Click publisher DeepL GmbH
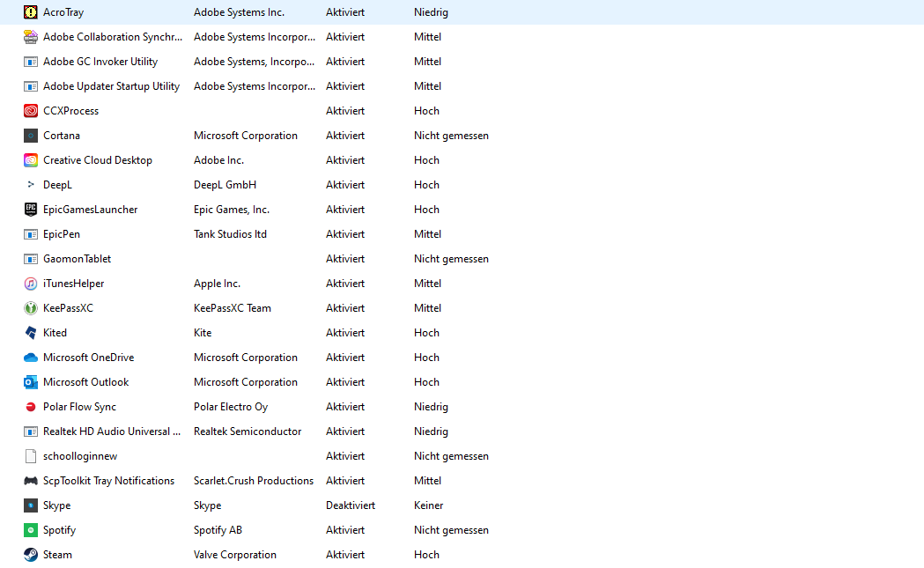924x568 pixels. pyautogui.click(x=225, y=185)
